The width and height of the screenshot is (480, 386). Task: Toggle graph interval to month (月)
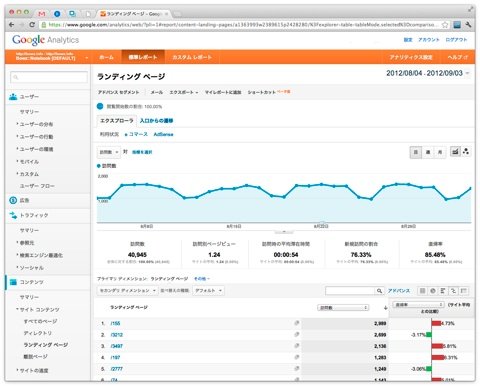[440, 152]
